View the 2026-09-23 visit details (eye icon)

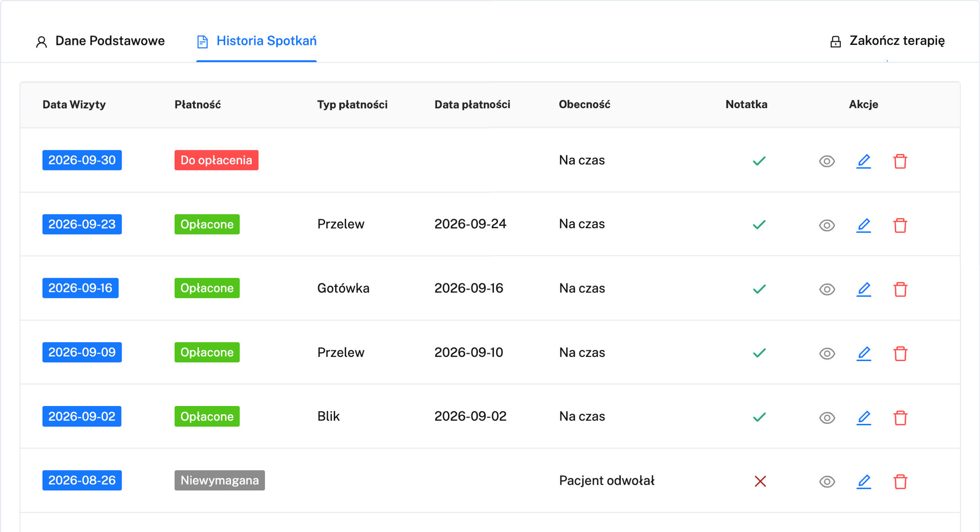tap(827, 225)
